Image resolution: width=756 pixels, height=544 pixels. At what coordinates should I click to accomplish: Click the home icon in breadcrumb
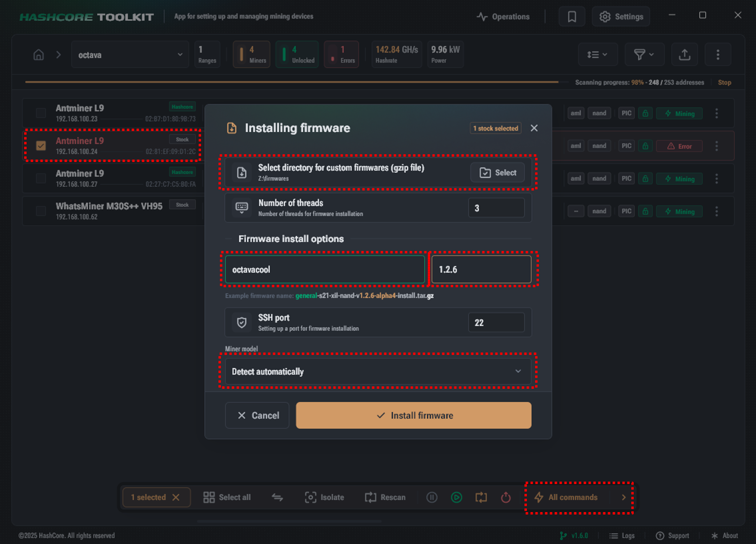(39, 55)
